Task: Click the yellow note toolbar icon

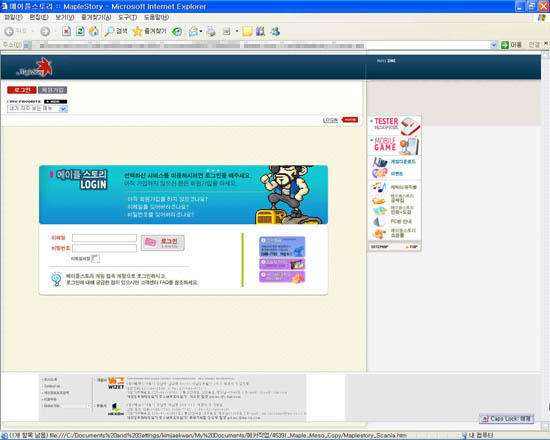Action: tap(247, 32)
